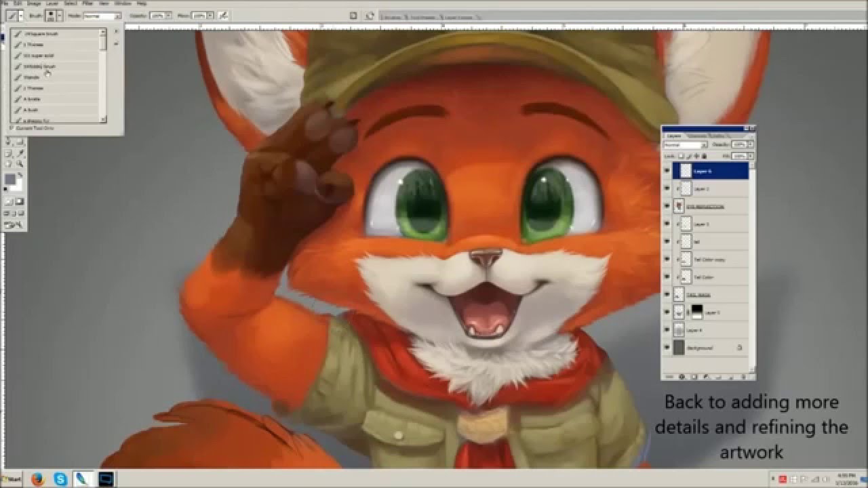Hide Layer 2 using its eye icon
Screen dimensions: 868x488
[x=667, y=189]
